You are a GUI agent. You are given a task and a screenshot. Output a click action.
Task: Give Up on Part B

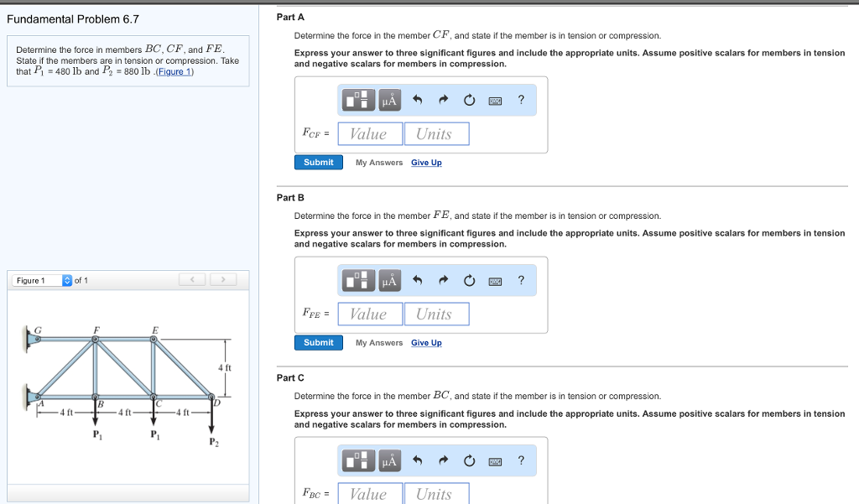426,342
